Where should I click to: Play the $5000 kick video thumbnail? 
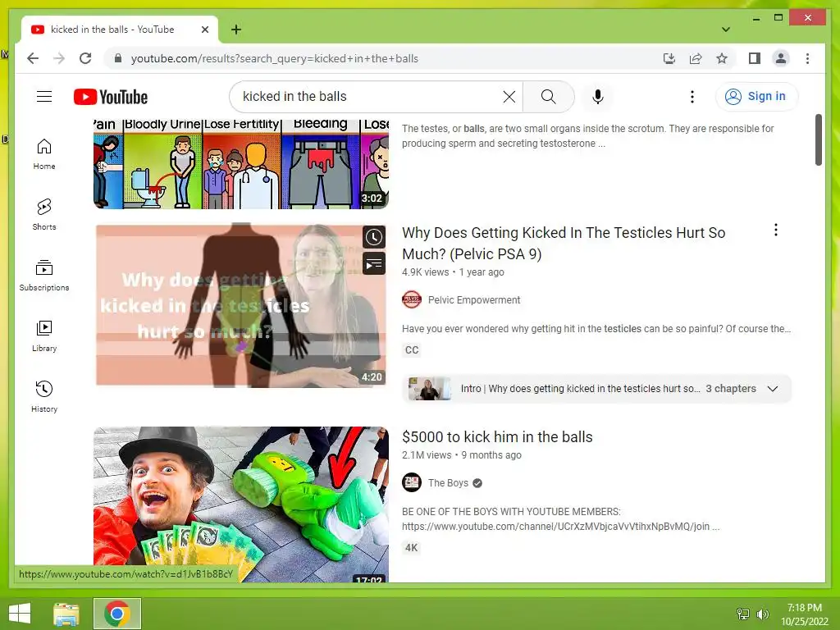241,504
